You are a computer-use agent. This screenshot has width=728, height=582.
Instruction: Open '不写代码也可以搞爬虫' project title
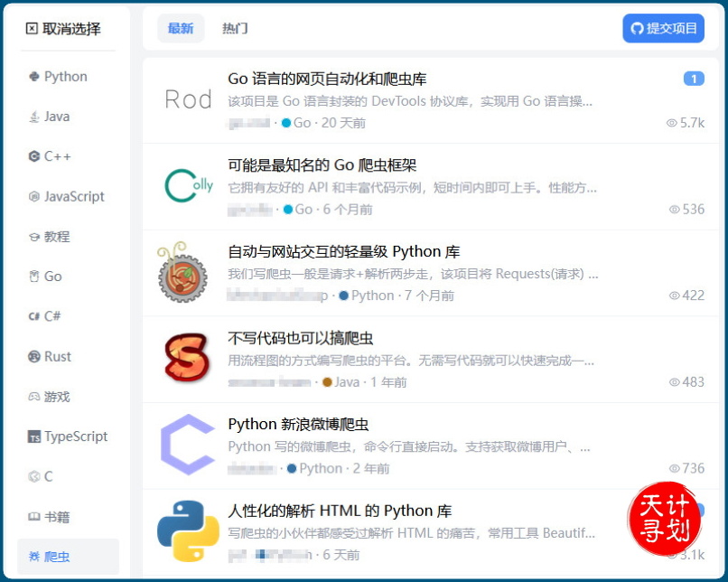pos(301,338)
